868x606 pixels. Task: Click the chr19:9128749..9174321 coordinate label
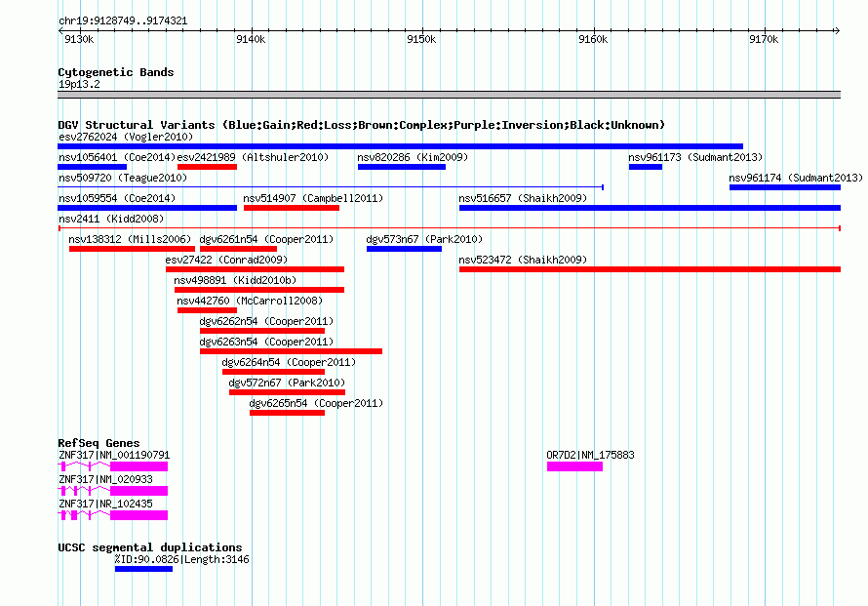[123, 21]
